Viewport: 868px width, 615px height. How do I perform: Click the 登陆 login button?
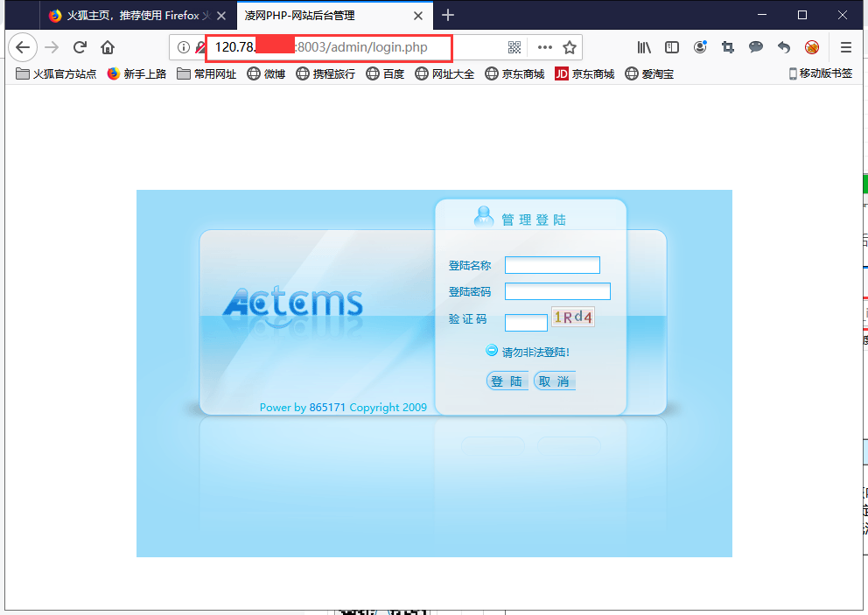507,381
